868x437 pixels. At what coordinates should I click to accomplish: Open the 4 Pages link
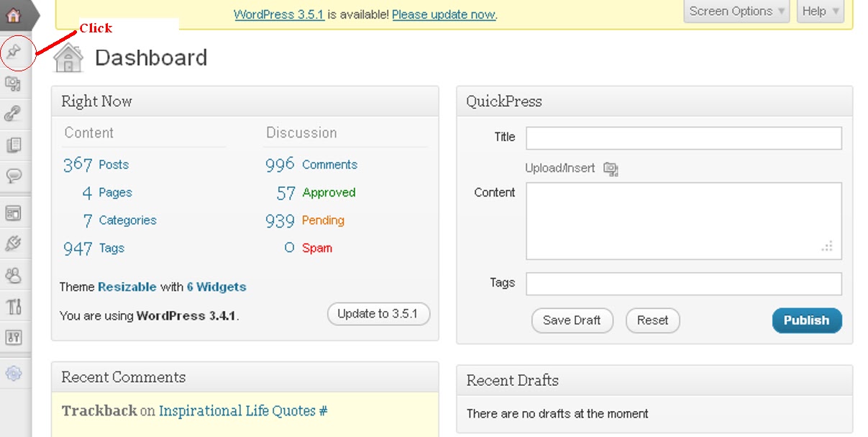click(106, 192)
